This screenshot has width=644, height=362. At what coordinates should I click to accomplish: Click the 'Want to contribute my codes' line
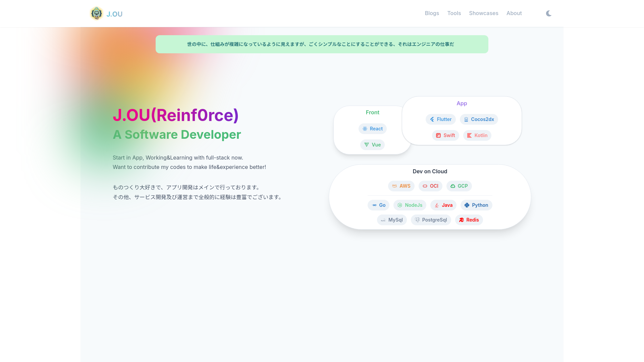pos(189,167)
